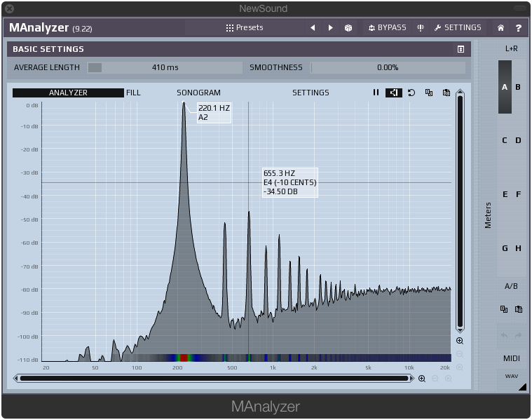Select preset slot E
The width and height of the screenshot is (532, 420).
coord(505,194)
